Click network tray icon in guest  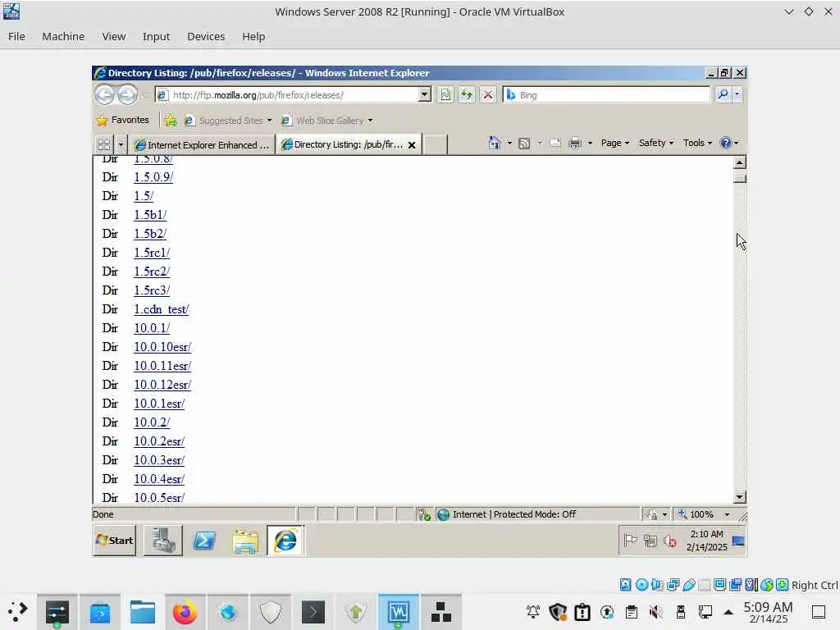(x=651, y=541)
